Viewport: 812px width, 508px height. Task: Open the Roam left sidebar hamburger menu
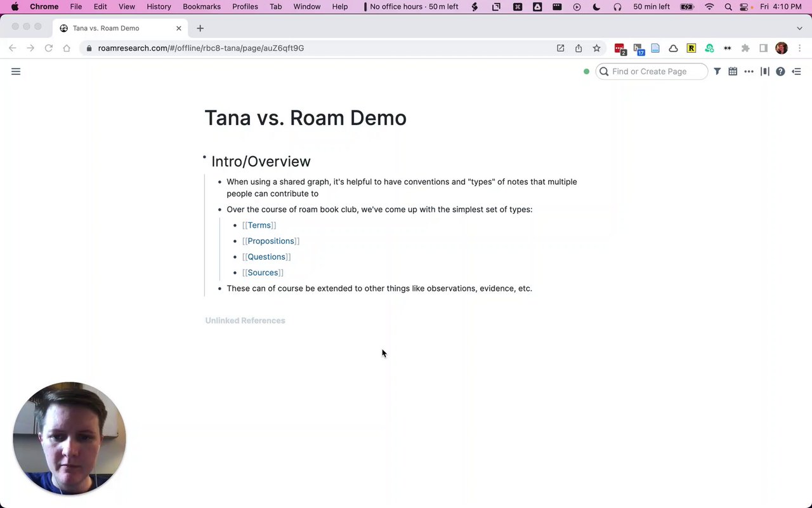pyautogui.click(x=16, y=72)
